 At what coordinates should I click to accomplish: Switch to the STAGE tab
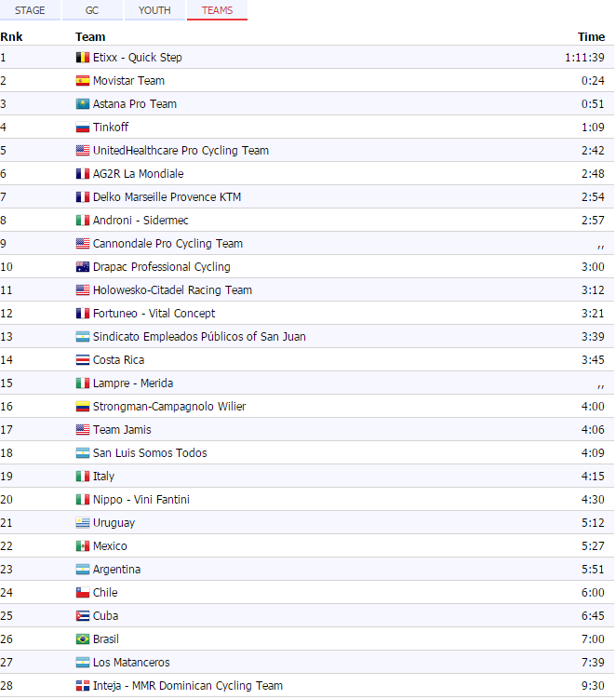tap(30, 10)
